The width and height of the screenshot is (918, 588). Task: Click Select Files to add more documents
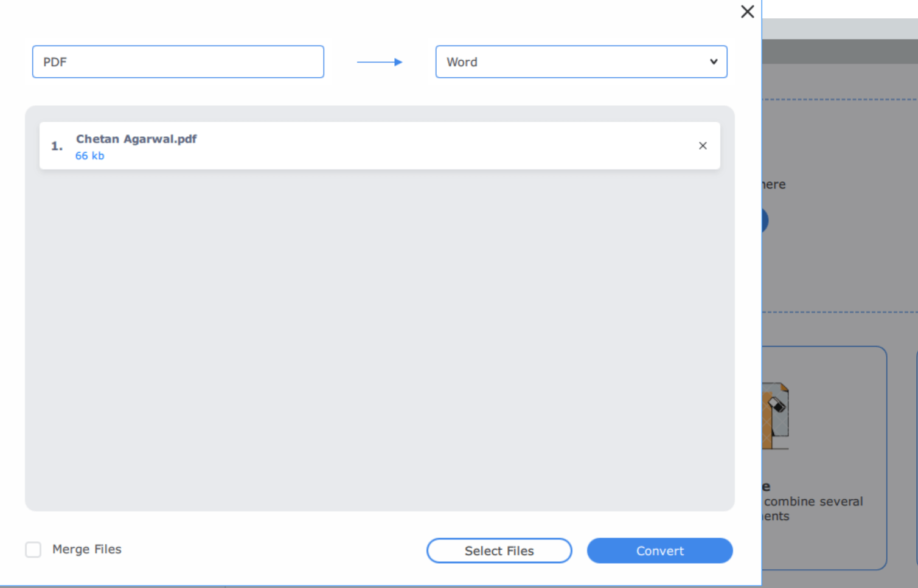click(499, 550)
